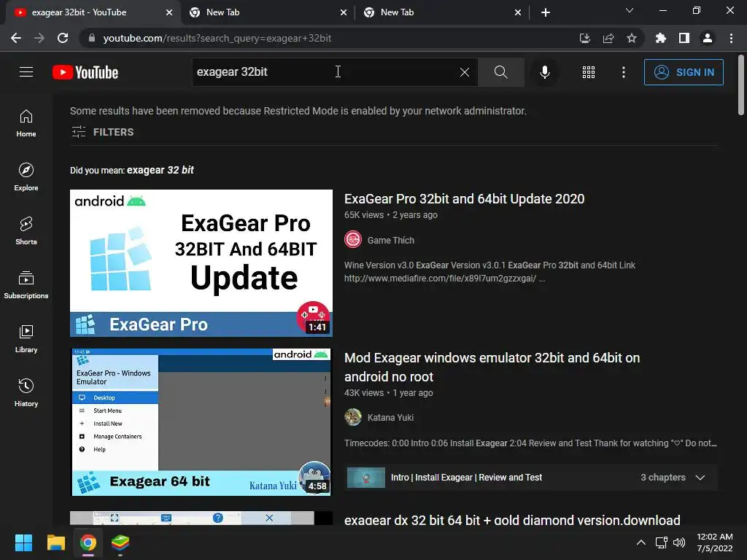Clear the search query with the X

(x=465, y=72)
